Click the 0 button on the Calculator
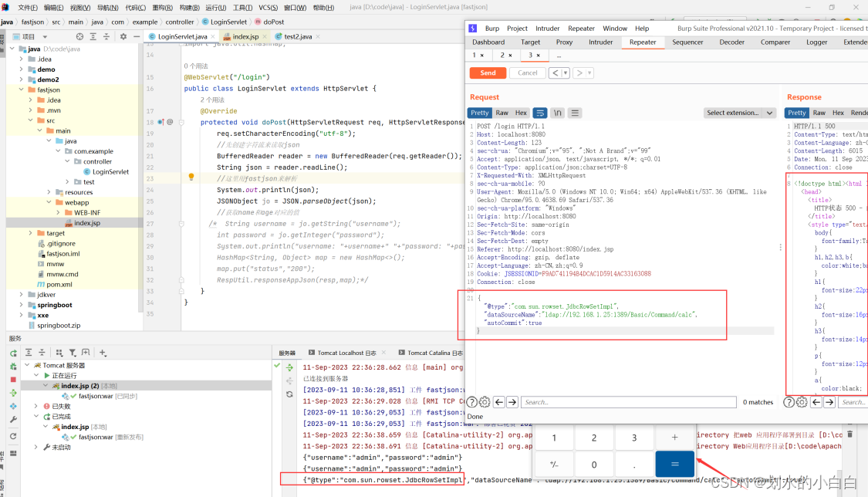Image resolution: width=868 pixels, height=497 pixels. (x=594, y=465)
